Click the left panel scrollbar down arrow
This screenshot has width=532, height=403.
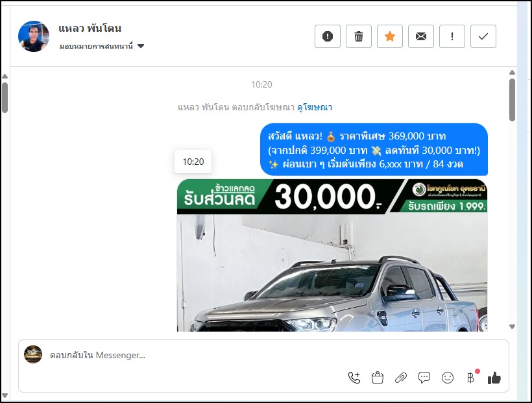click(5, 396)
